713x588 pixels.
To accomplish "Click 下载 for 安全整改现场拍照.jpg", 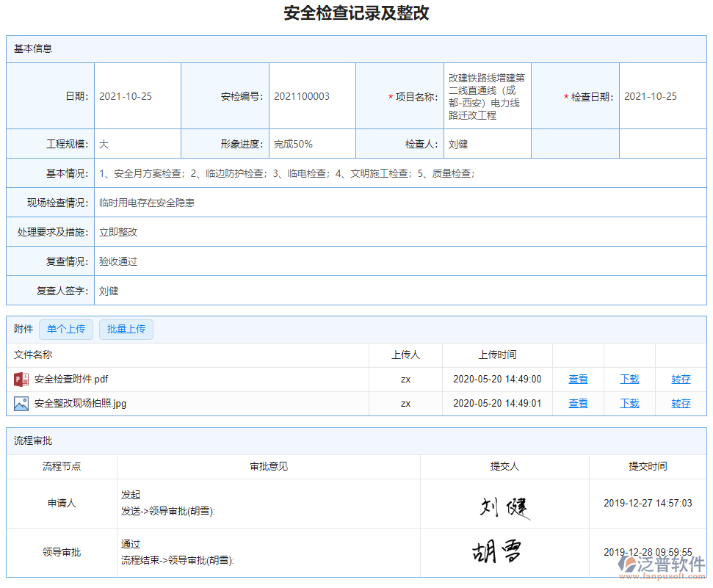I will coord(629,403).
